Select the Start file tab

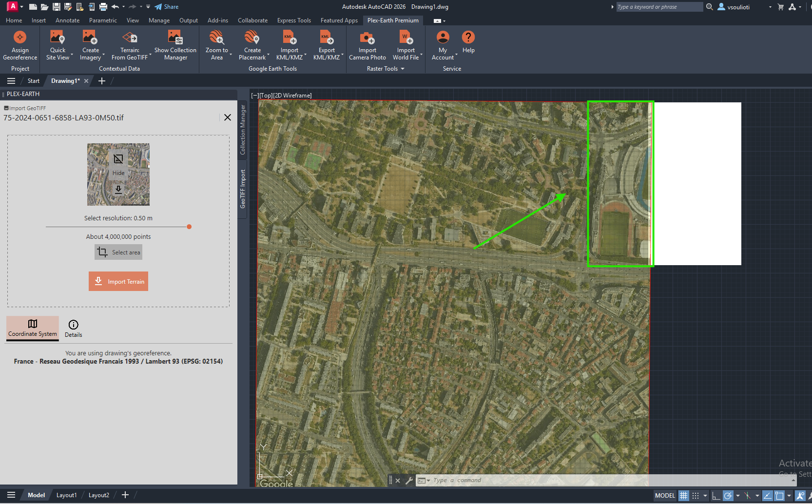[x=33, y=81]
